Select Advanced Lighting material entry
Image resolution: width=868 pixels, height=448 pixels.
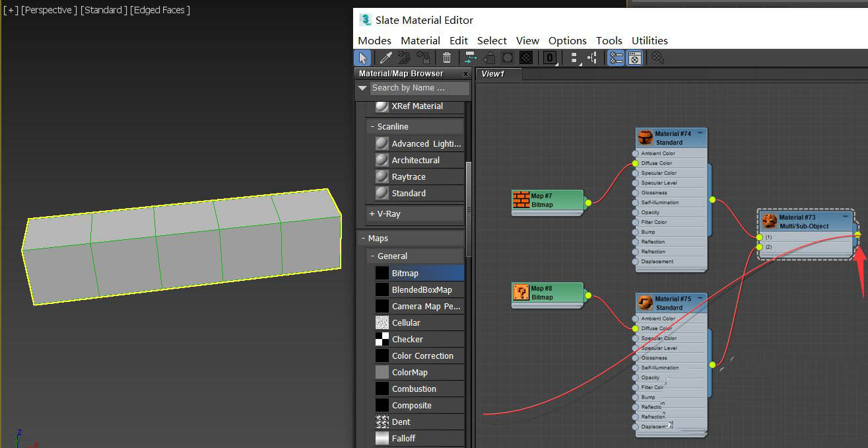(418, 143)
